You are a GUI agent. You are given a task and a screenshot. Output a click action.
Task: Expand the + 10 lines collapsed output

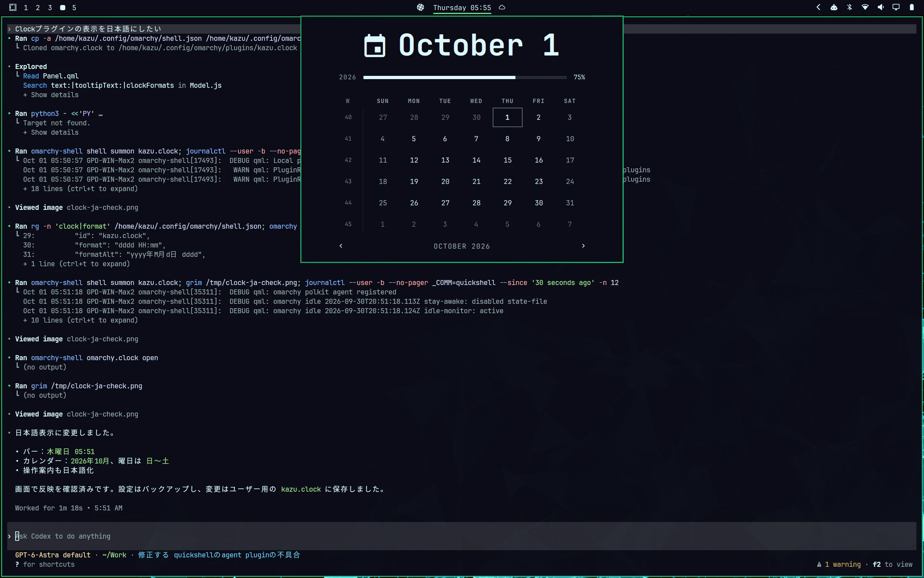coord(80,320)
